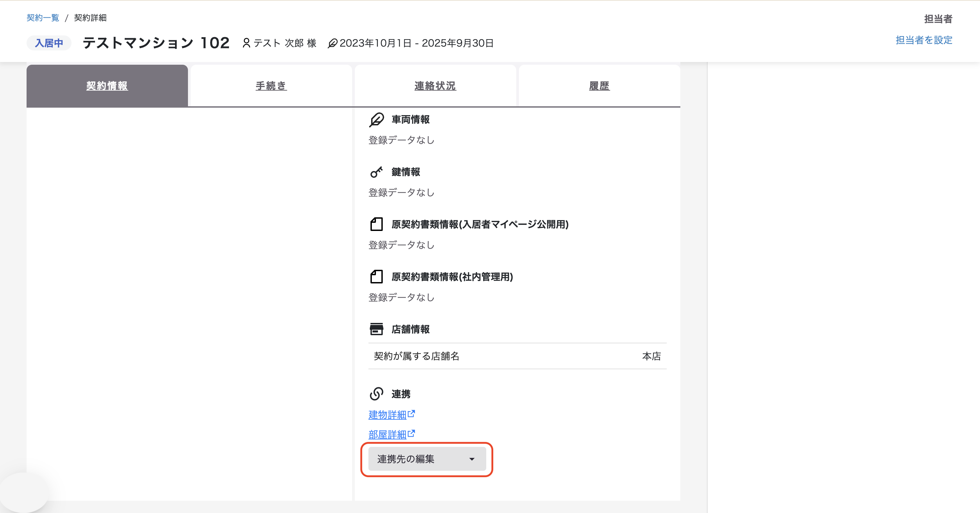This screenshot has height=513, width=980.
Task: Click the 本店 store value
Action: pyautogui.click(x=652, y=356)
